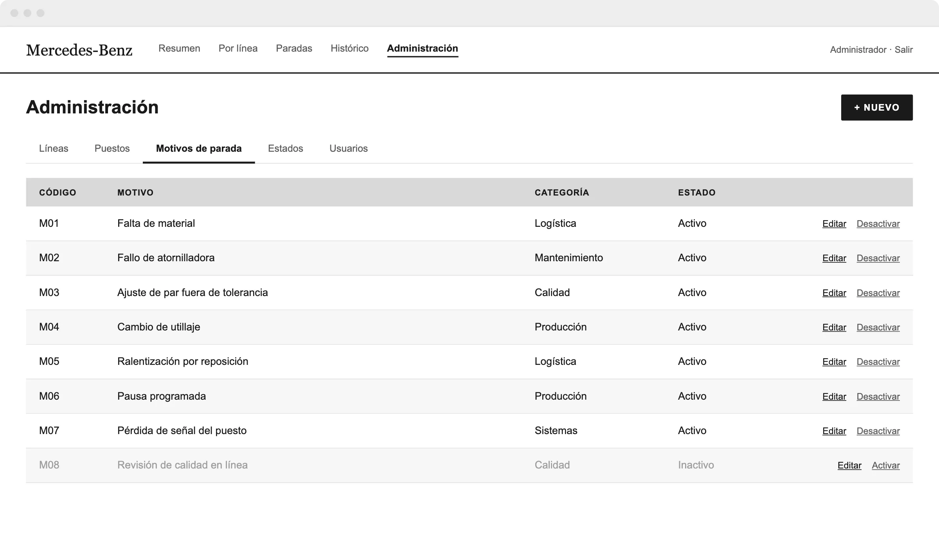Edit the M02 Fallo de atornilladora row
939x560 pixels.
[834, 258]
